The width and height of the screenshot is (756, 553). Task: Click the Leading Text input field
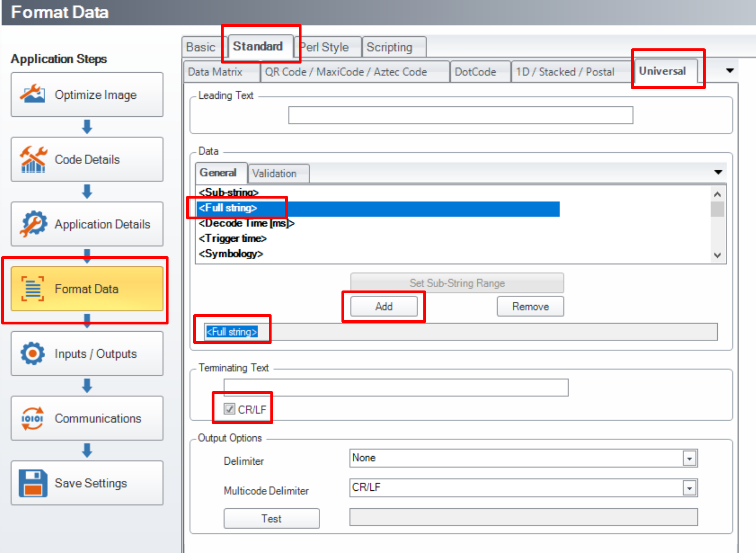click(x=460, y=115)
